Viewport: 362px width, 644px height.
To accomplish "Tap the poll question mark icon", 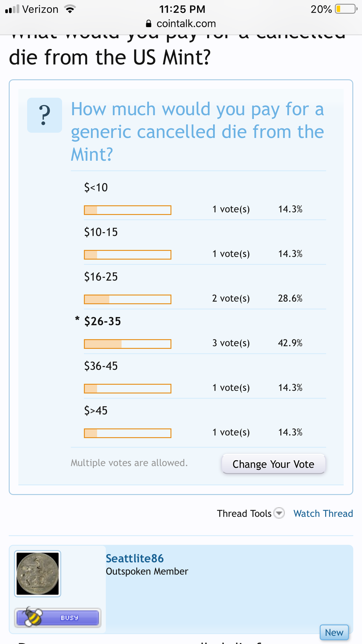I will click(x=45, y=115).
